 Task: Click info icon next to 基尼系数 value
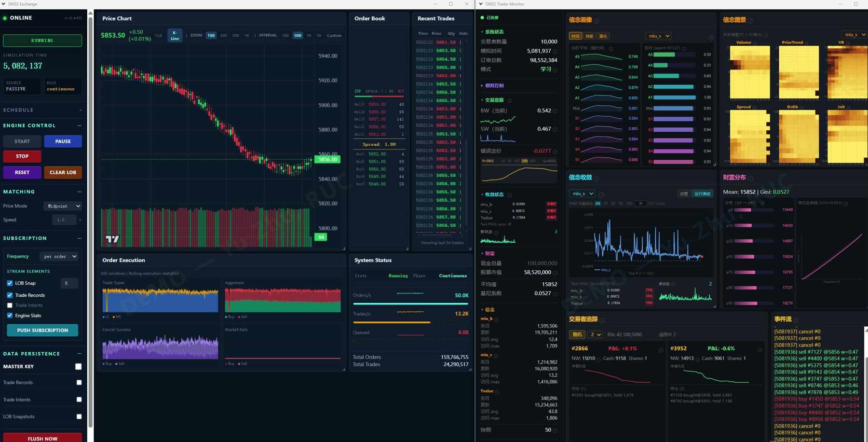click(x=555, y=294)
